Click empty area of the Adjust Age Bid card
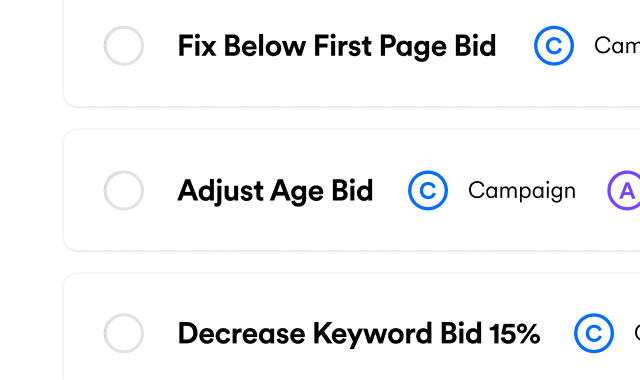640x380 pixels. [351, 233]
